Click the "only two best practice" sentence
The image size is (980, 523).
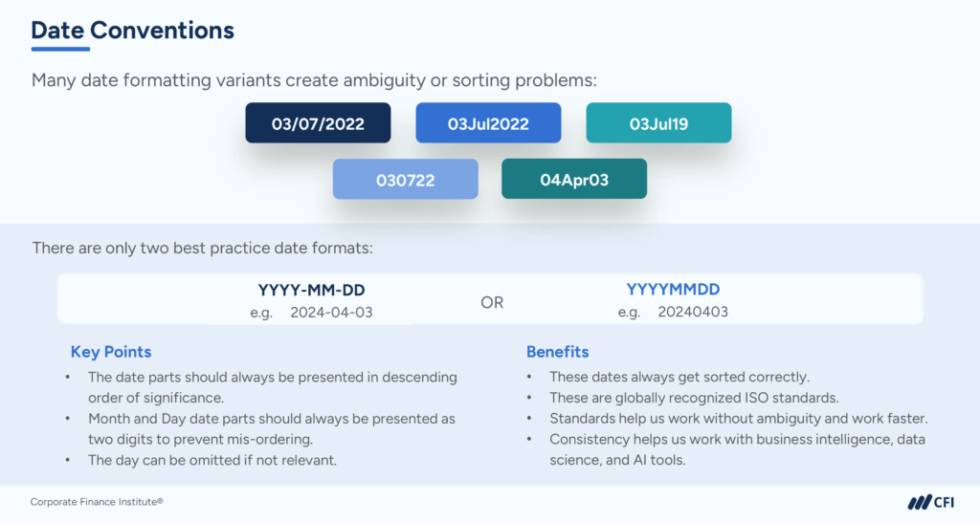[x=202, y=249]
